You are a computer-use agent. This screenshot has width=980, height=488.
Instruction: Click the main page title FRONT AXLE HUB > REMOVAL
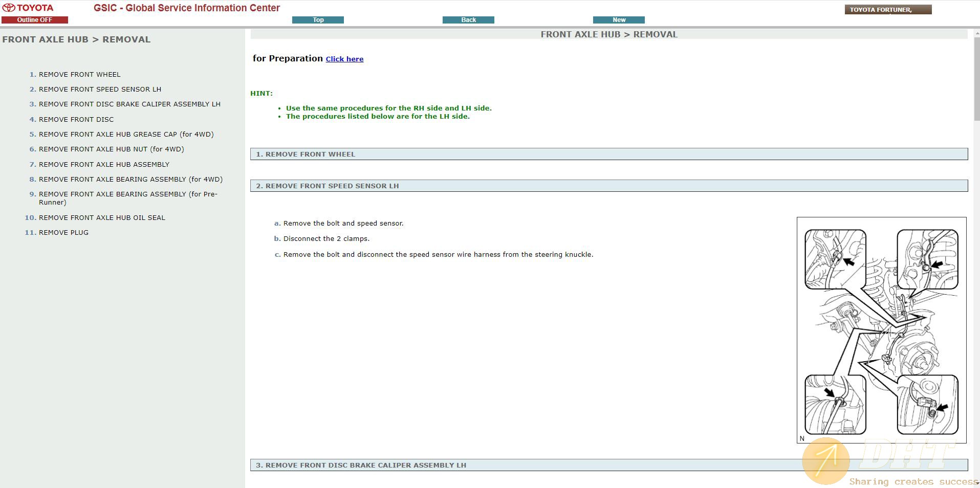pos(609,34)
